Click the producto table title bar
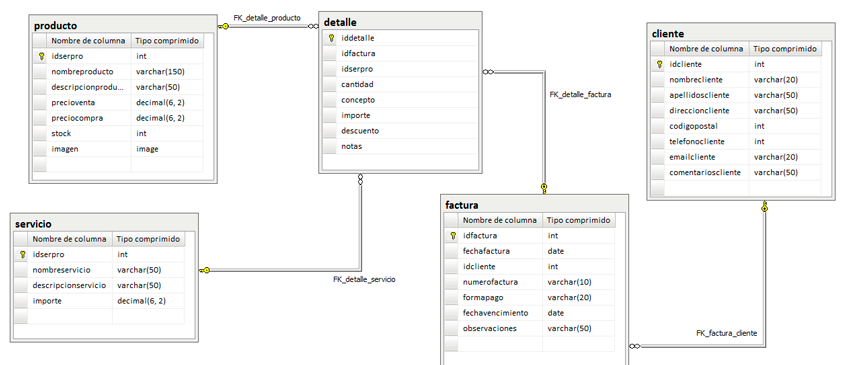 (x=123, y=25)
